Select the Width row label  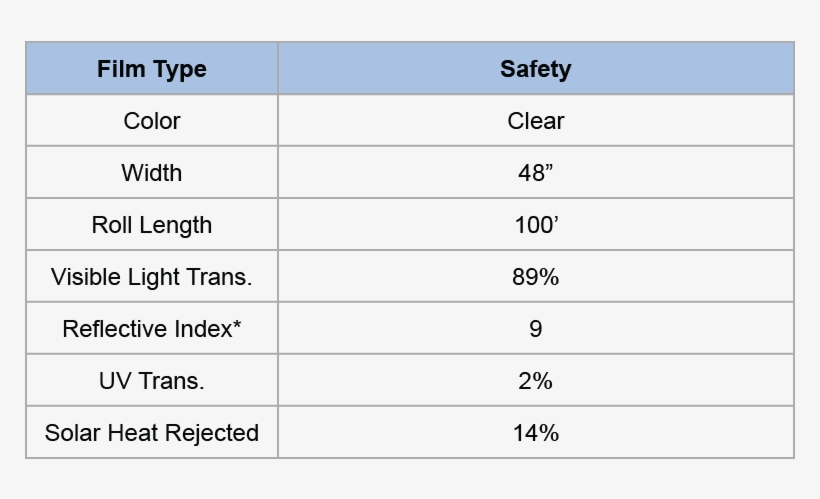tap(152, 173)
